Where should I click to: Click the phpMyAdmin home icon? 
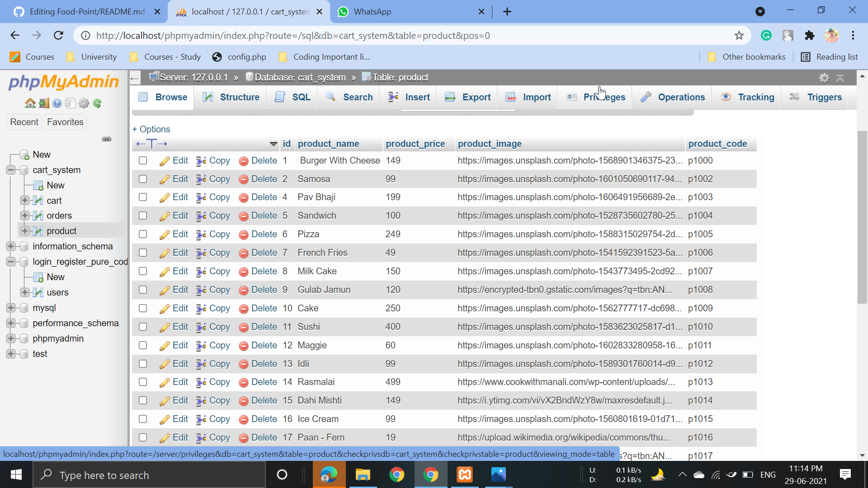pos(30,103)
